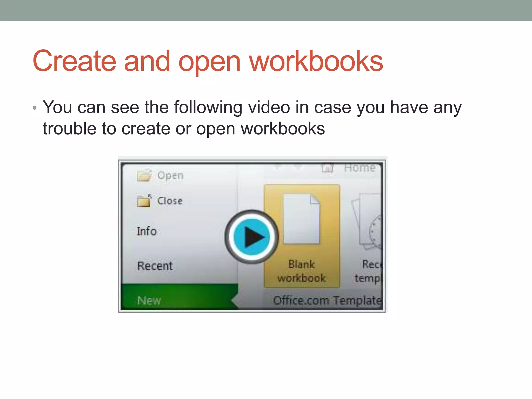Play the workbook tutorial video

[x=251, y=237]
